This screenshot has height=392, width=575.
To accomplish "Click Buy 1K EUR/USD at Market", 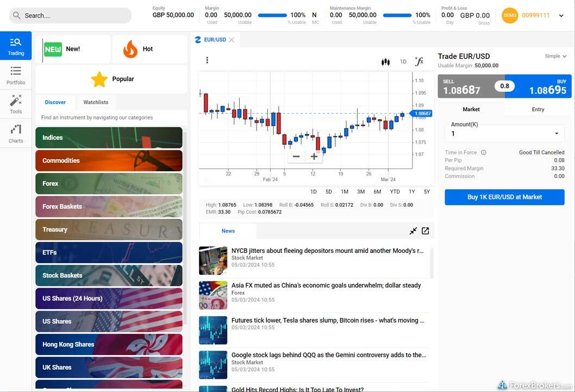I will click(x=504, y=197).
